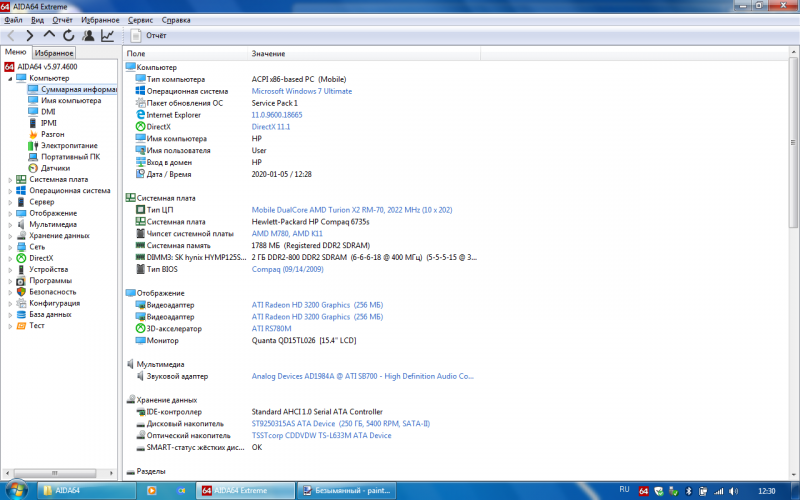This screenshot has height=500, width=800.
Task: Open the ATI RS780M link
Action: (271, 329)
